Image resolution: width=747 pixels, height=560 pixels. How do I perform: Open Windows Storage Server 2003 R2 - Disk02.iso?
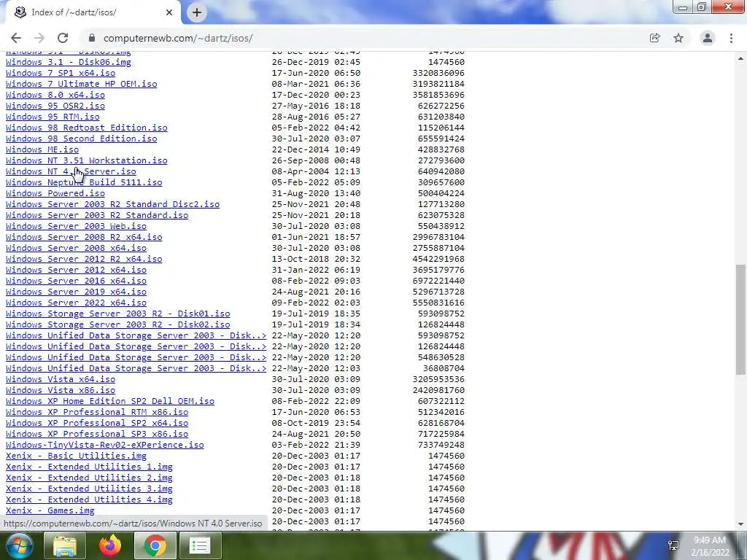[x=117, y=324]
